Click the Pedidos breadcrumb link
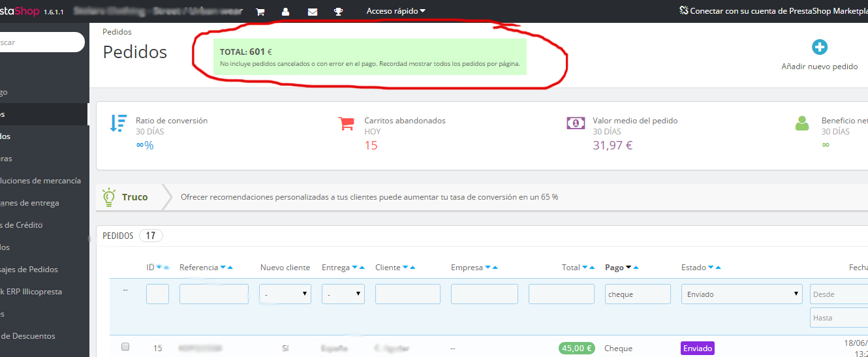 click(x=117, y=31)
